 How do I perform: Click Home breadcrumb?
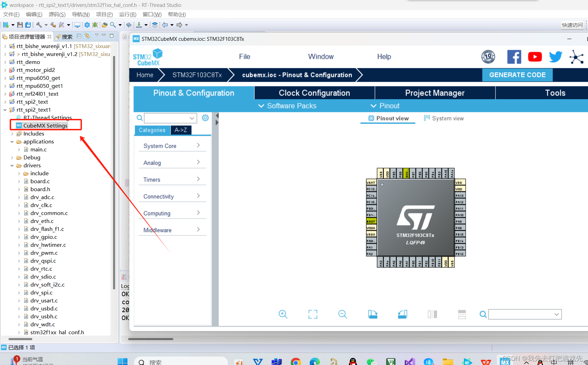pyautogui.click(x=145, y=75)
